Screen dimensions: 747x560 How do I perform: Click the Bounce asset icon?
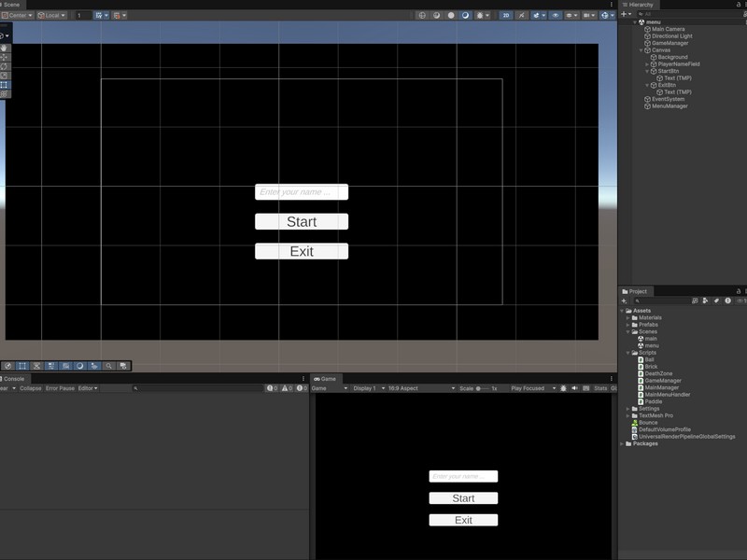[x=635, y=423]
